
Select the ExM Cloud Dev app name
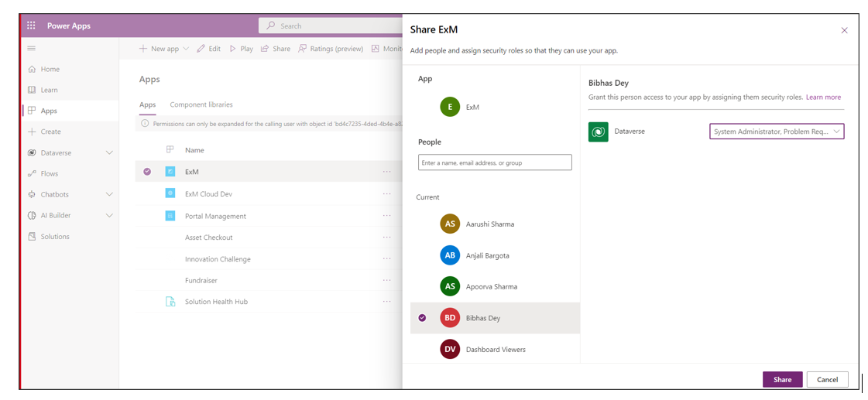(209, 194)
